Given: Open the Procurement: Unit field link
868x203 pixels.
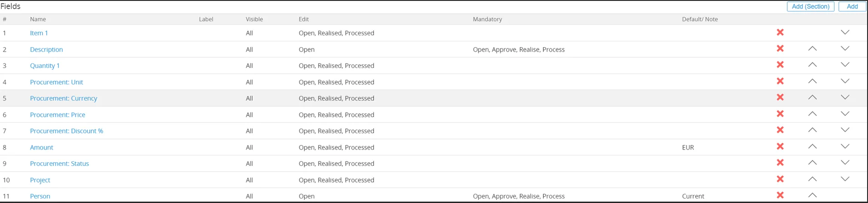Looking at the screenshot, I should pyautogui.click(x=56, y=82).
